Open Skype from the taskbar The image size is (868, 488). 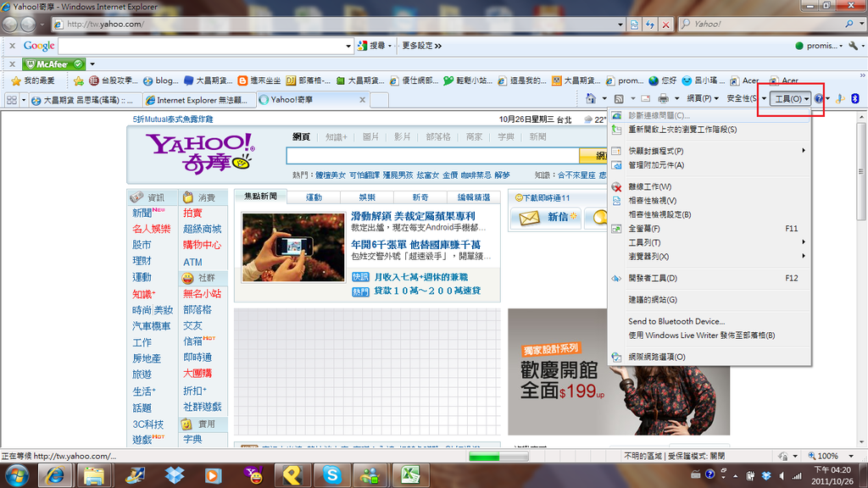332,475
